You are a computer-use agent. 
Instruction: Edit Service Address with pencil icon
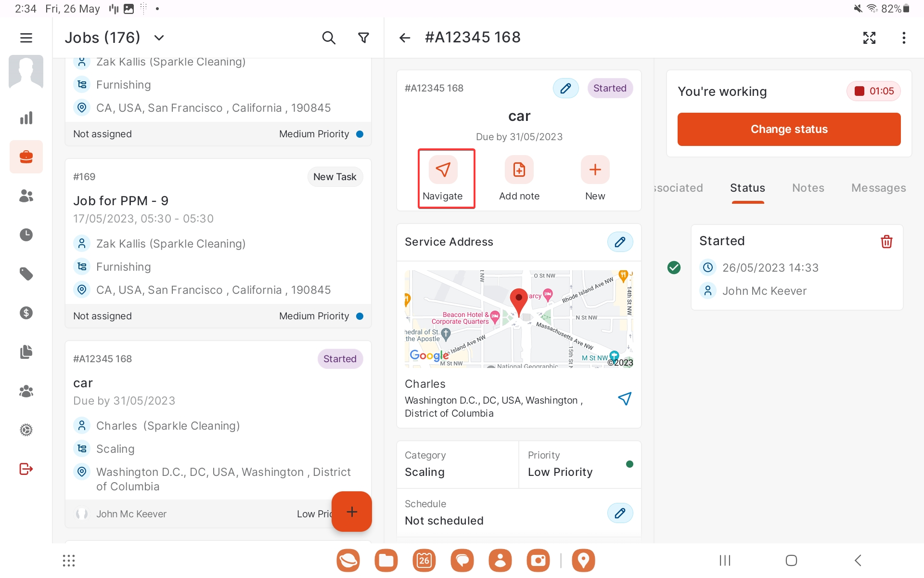[x=620, y=242]
